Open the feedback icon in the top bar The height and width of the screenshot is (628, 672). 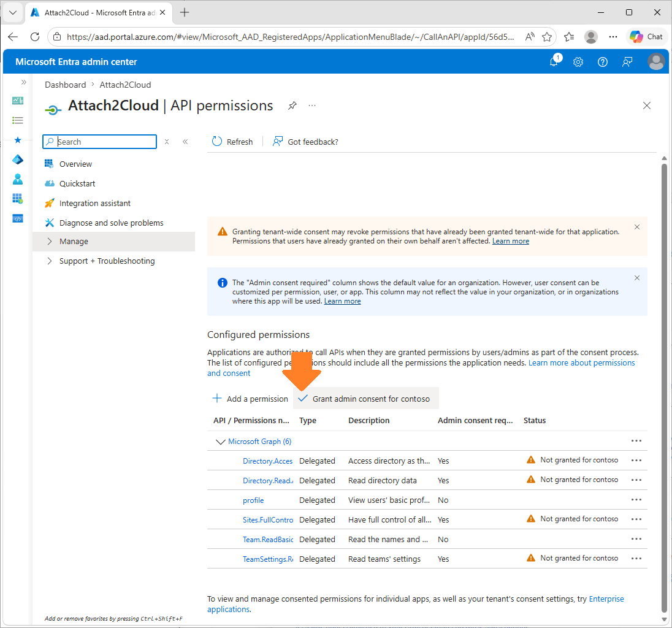627,61
